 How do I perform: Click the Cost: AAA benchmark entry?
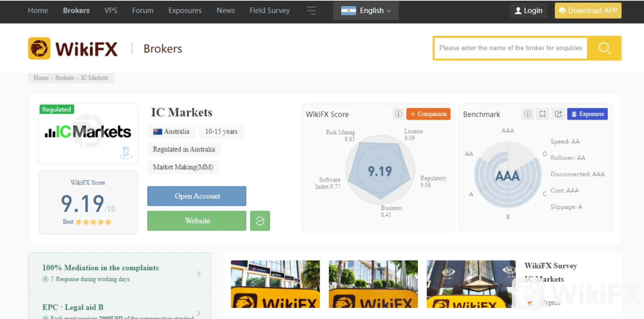coord(565,190)
